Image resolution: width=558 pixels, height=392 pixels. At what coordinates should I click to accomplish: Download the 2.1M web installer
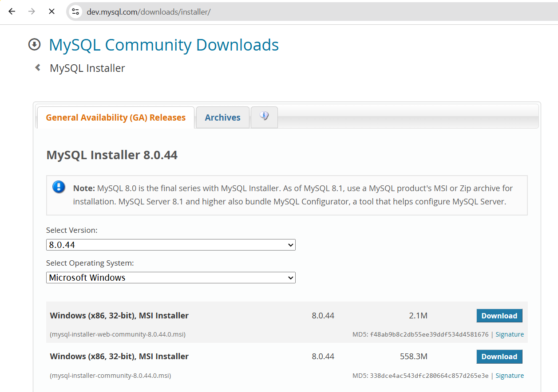pyautogui.click(x=499, y=315)
